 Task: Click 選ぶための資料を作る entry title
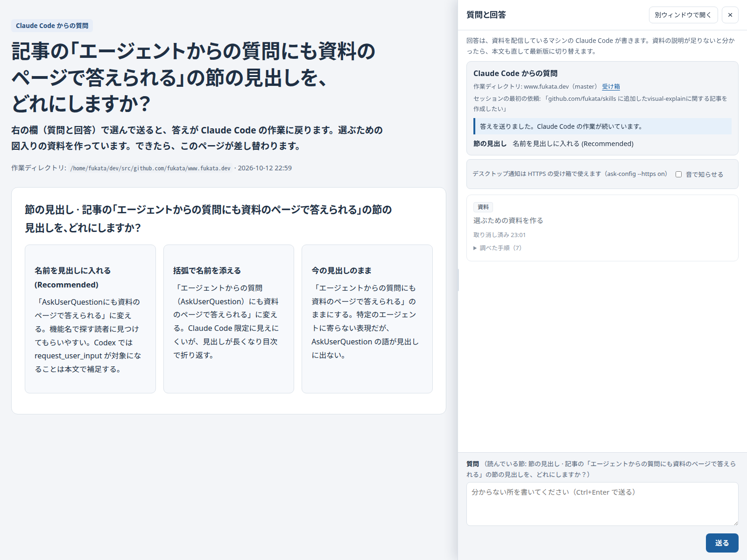coord(508,220)
